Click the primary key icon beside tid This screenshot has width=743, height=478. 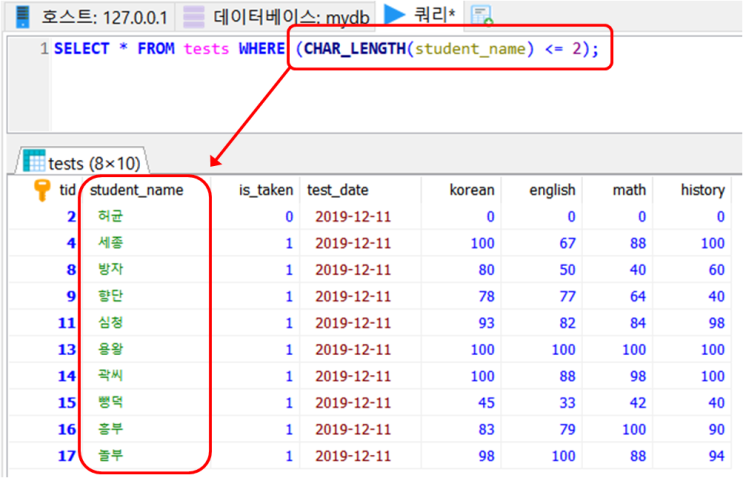42,190
